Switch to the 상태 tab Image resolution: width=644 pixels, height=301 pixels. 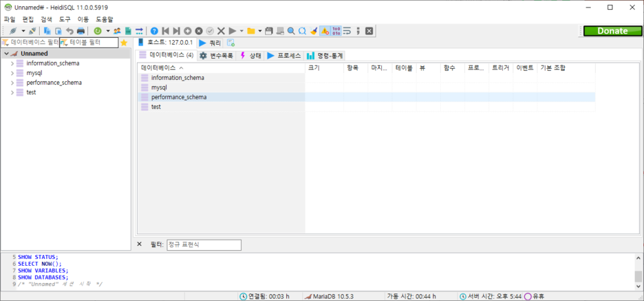point(250,56)
